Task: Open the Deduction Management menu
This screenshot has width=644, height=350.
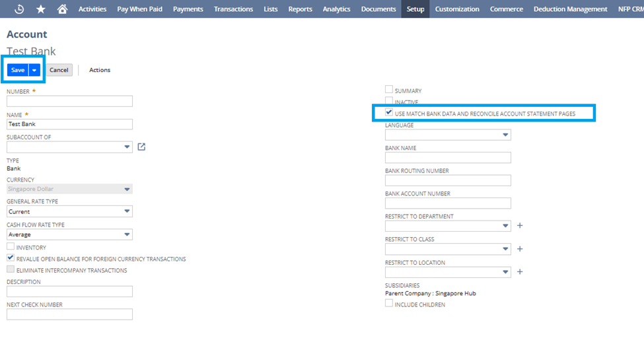Action: tap(571, 9)
